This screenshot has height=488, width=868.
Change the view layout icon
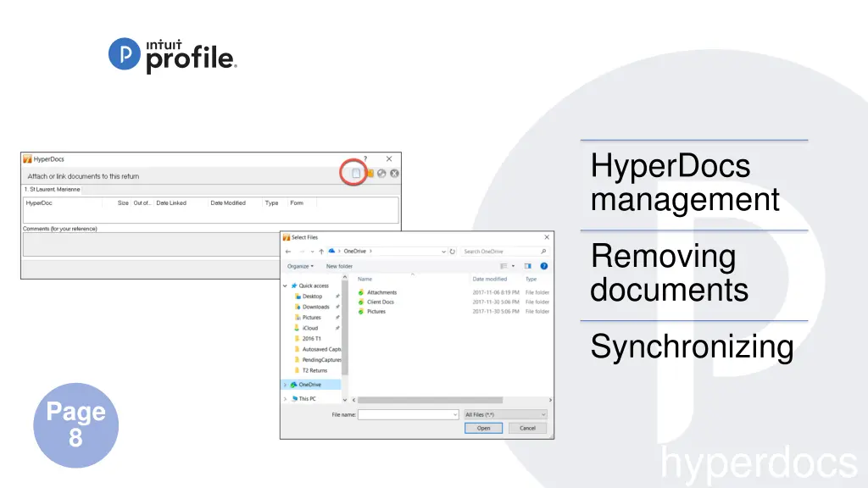tap(504, 266)
